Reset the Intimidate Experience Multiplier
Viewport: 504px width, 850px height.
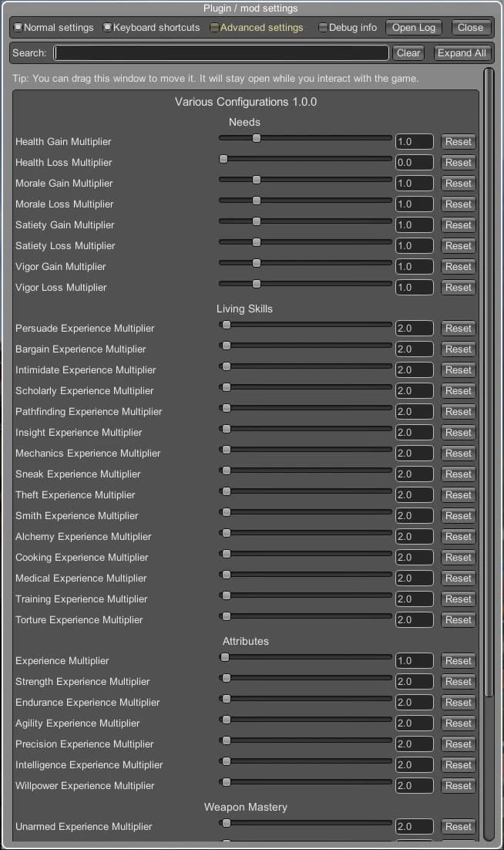(458, 370)
